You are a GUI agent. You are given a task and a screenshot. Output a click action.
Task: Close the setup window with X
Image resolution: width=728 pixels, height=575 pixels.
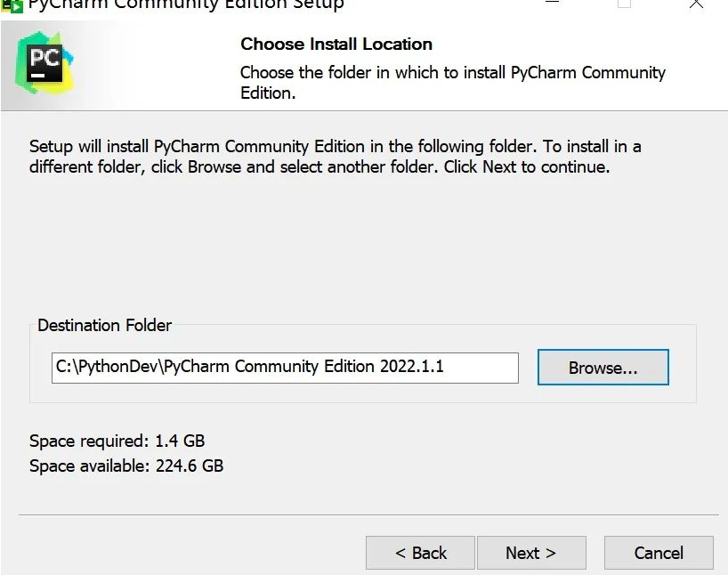tap(696, 4)
